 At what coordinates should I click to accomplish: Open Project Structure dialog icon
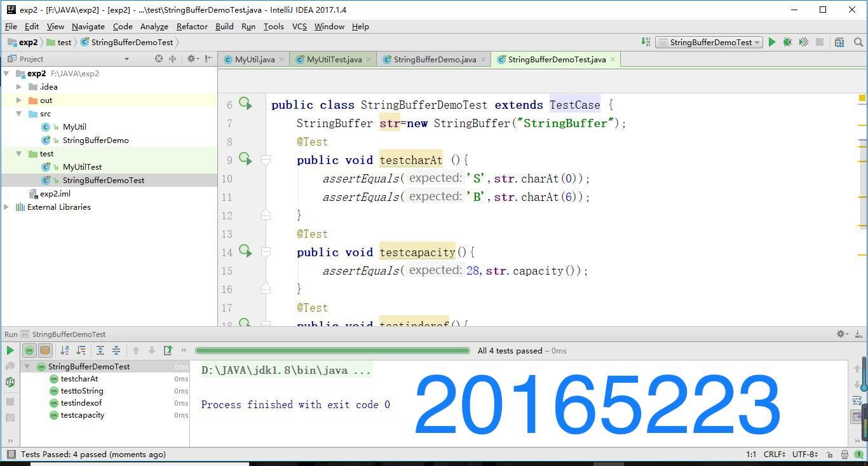pyautogui.click(x=839, y=42)
